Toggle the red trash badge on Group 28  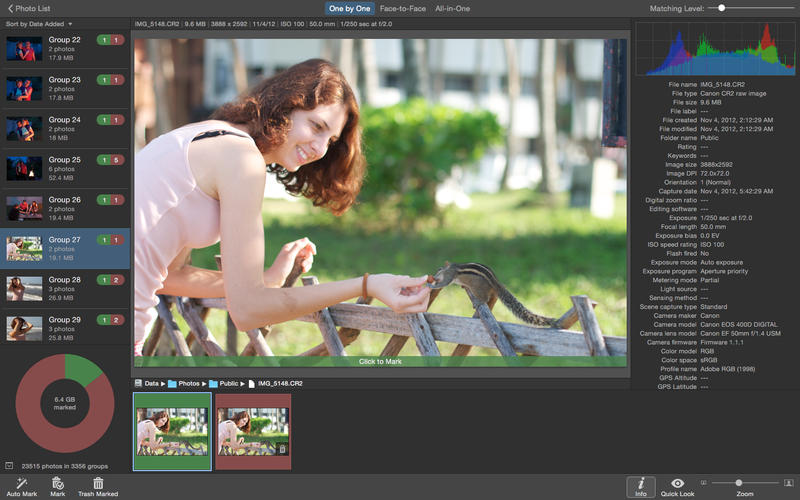[118, 280]
